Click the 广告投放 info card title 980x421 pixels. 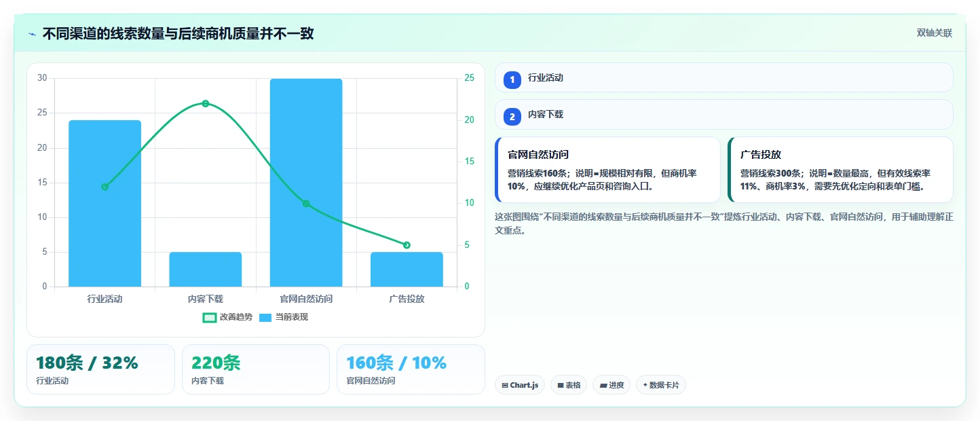pos(761,155)
